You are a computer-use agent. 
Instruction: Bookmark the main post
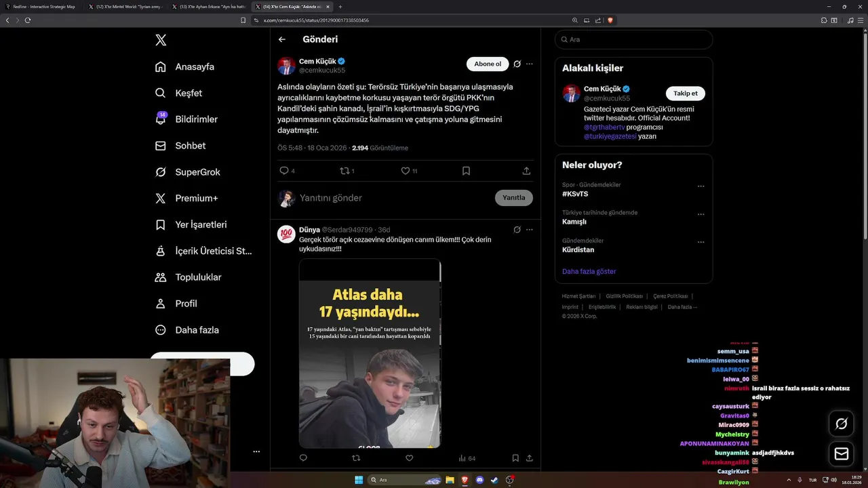click(x=466, y=171)
